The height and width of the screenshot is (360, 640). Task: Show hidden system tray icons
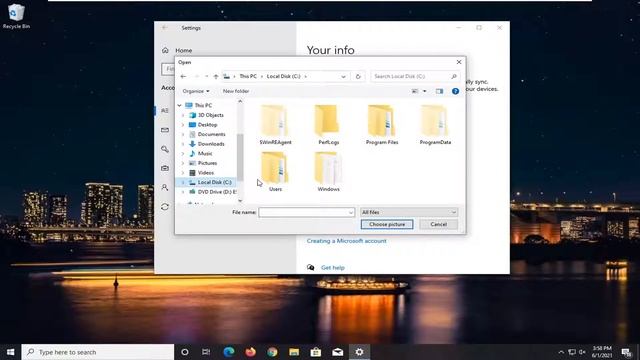coord(561,352)
